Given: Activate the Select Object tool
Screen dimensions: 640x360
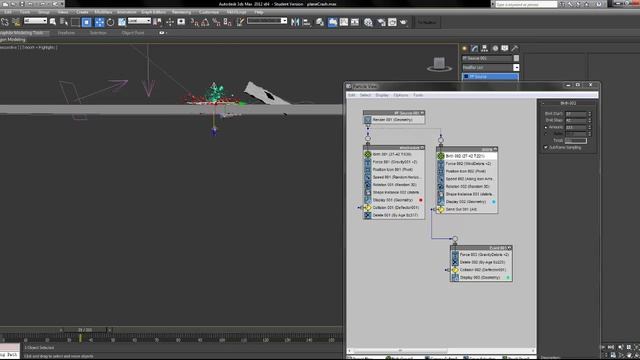Looking at the screenshot, I should click(x=53, y=22).
